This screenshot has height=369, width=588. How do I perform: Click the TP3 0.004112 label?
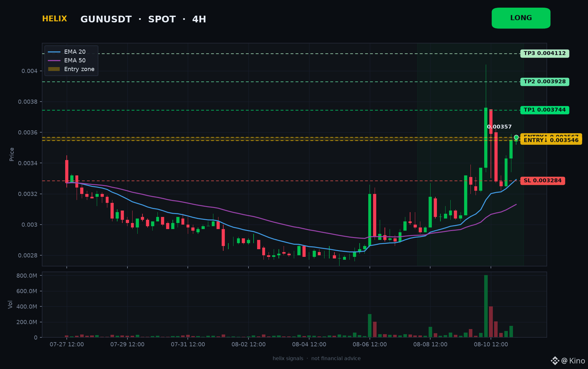point(545,53)
